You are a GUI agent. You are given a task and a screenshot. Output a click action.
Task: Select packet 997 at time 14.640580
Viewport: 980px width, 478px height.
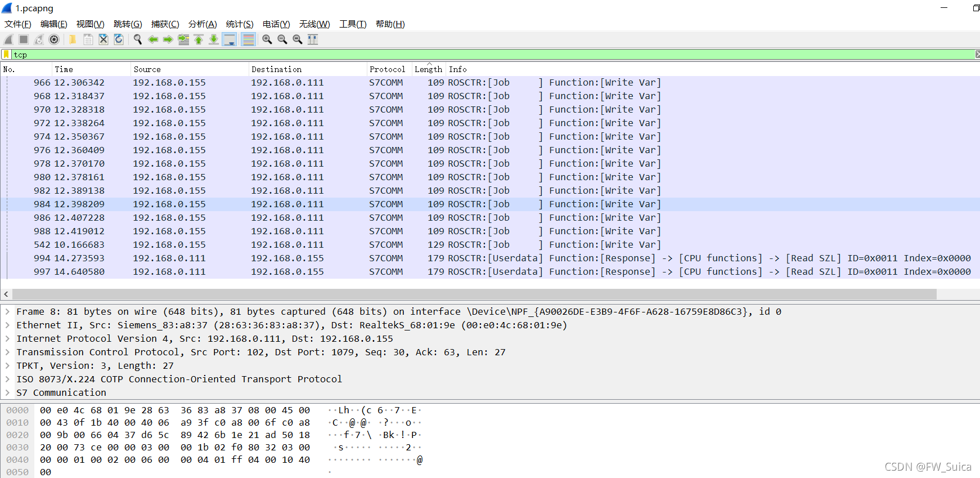490,272
